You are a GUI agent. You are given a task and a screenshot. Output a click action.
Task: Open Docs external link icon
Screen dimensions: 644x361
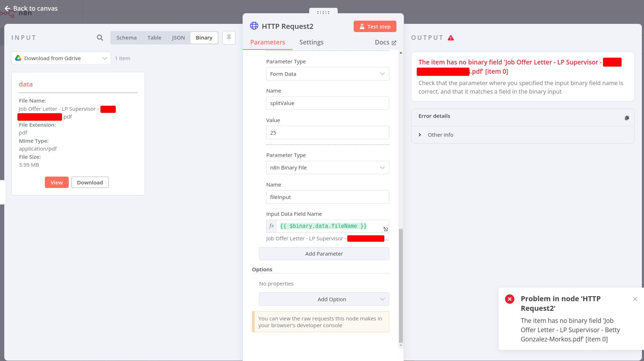[394, 42]
